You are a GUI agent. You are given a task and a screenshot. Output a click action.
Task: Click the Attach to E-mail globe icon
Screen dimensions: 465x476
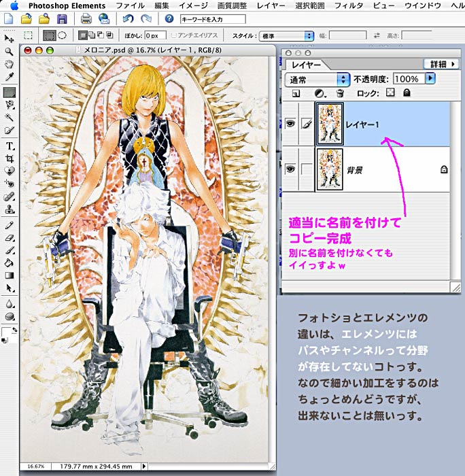click(104, 19)
